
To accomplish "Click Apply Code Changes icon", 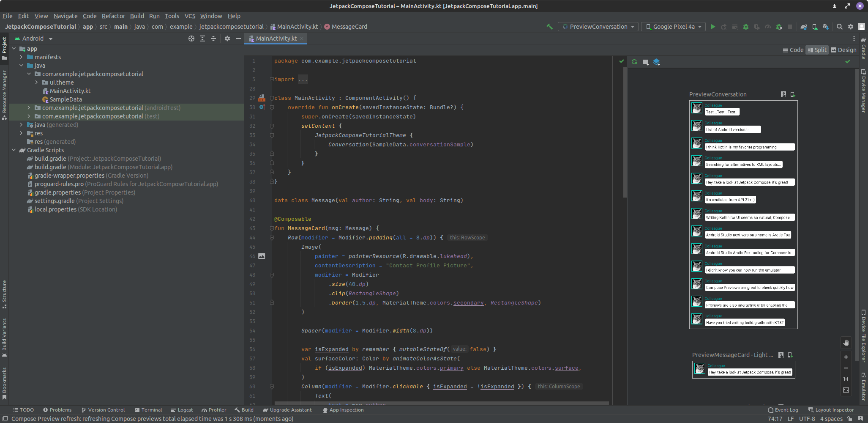I will pyautogui.click(x=735, y=27).
